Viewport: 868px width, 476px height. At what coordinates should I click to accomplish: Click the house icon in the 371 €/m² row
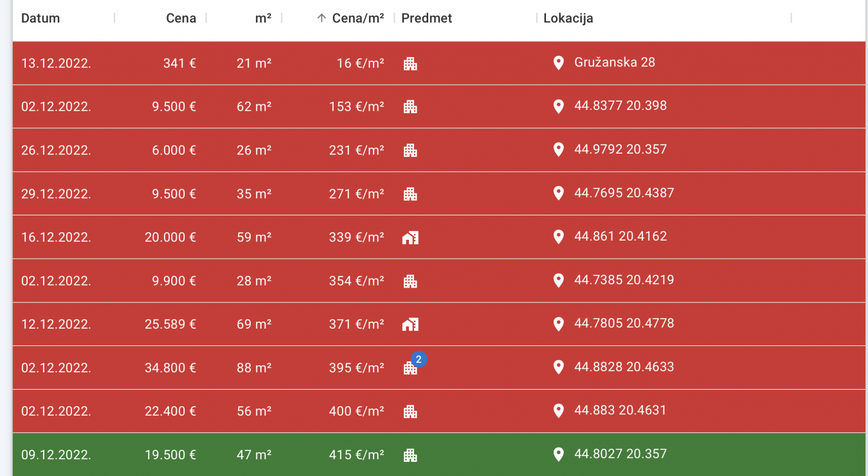point(410,325)
